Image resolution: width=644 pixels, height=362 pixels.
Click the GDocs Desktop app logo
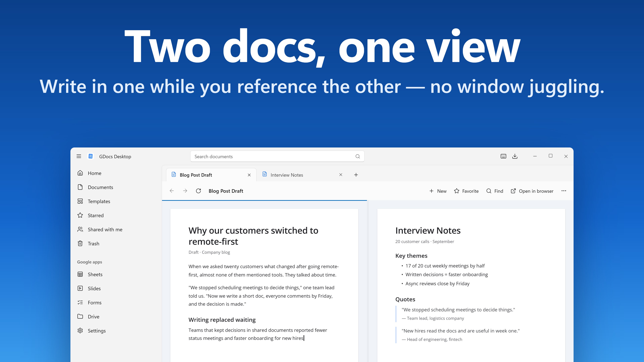[x=91, y=156]
